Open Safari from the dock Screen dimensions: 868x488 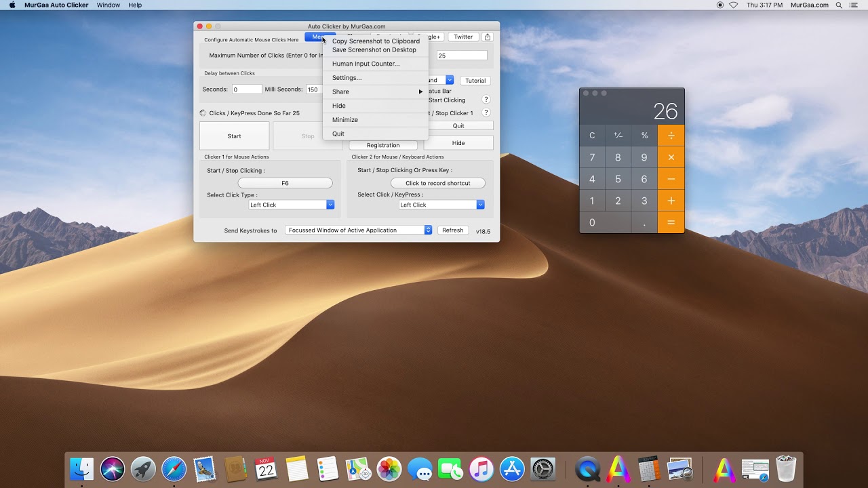click(x=174, y=469)
